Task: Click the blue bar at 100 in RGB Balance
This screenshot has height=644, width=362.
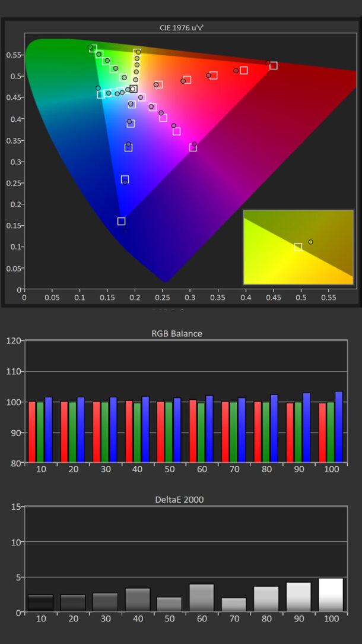Action: coord(339,427)
